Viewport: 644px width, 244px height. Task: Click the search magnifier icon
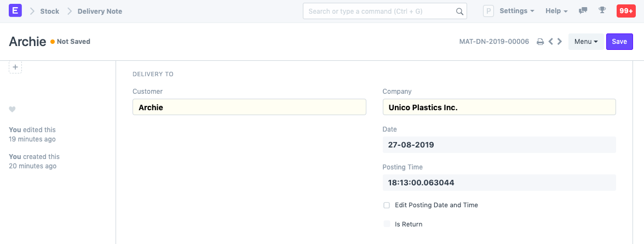(x=459, y=11)
